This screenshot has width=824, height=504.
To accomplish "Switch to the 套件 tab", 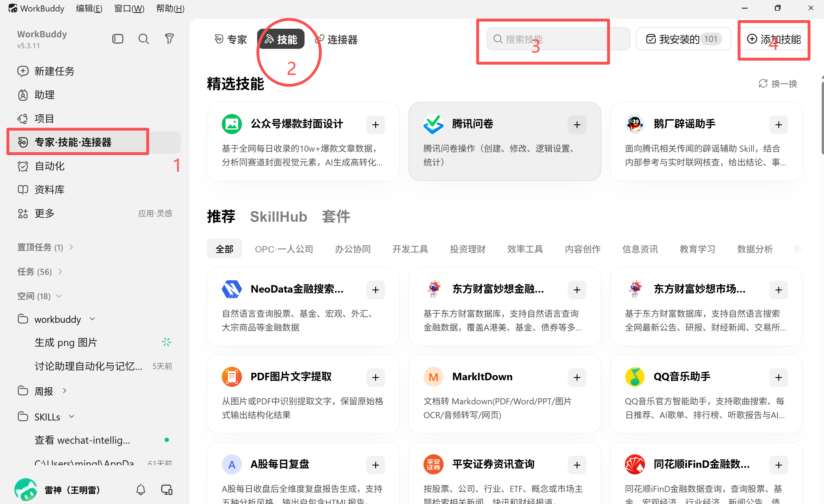I will coord(336,217).
